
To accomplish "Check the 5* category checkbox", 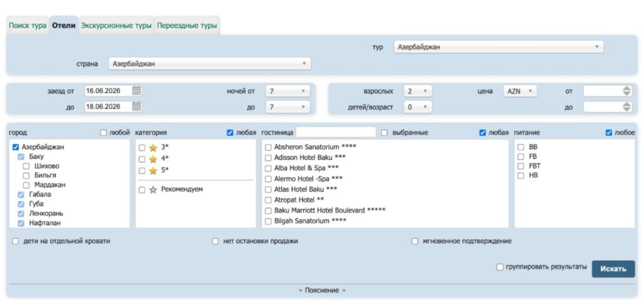I will [x=142, y=170].
